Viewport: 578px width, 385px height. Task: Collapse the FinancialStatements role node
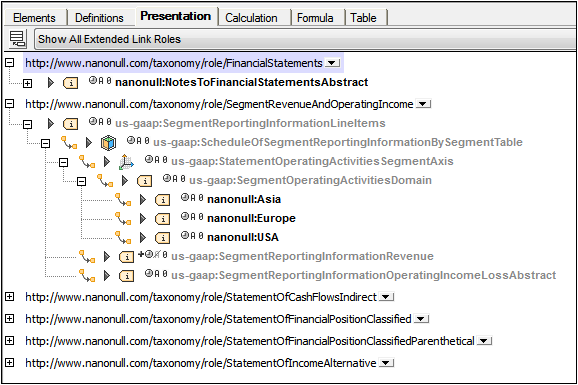10,62
